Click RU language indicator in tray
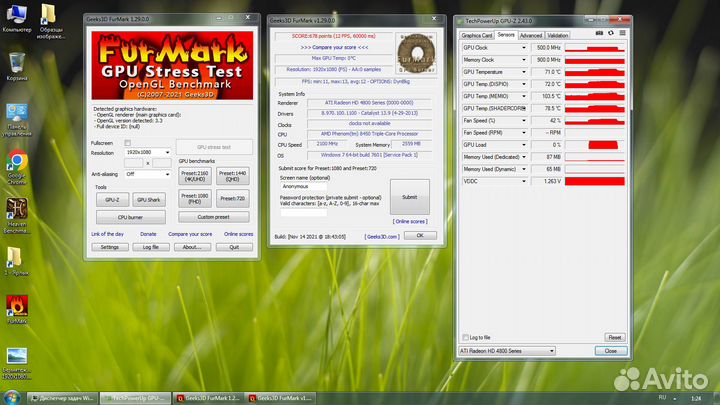720x405 pixels. pyautogui.click(x=662, y=398)
